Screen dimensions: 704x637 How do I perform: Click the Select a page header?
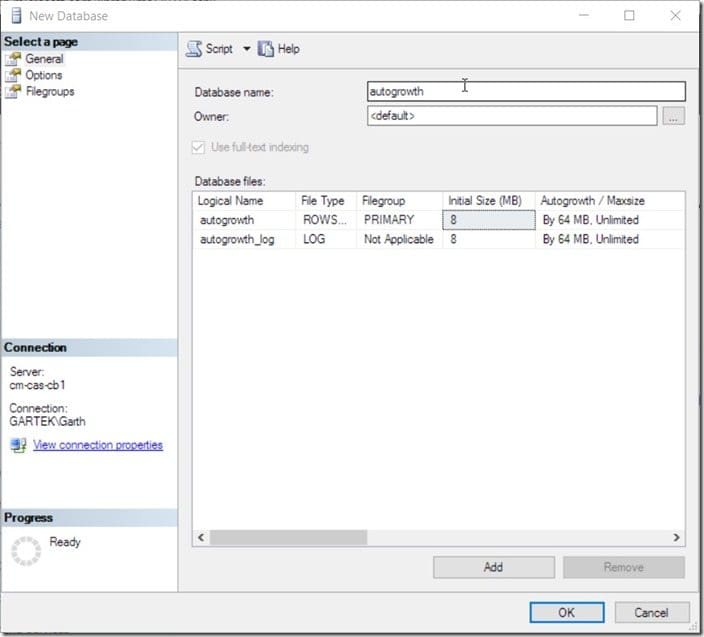89,42
